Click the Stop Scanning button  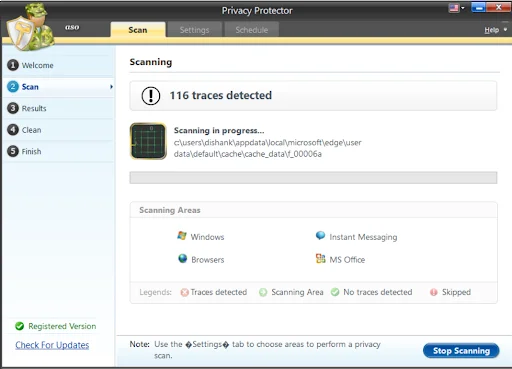point(461,351)
